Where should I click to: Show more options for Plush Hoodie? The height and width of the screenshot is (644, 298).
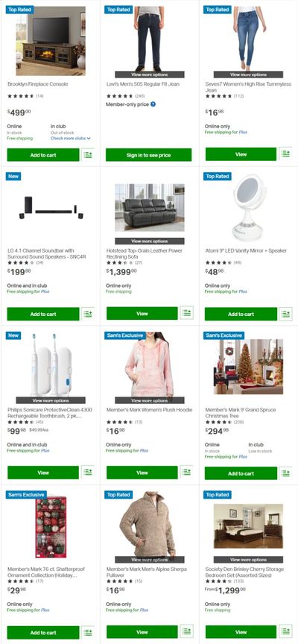click(x=150, y=400)
